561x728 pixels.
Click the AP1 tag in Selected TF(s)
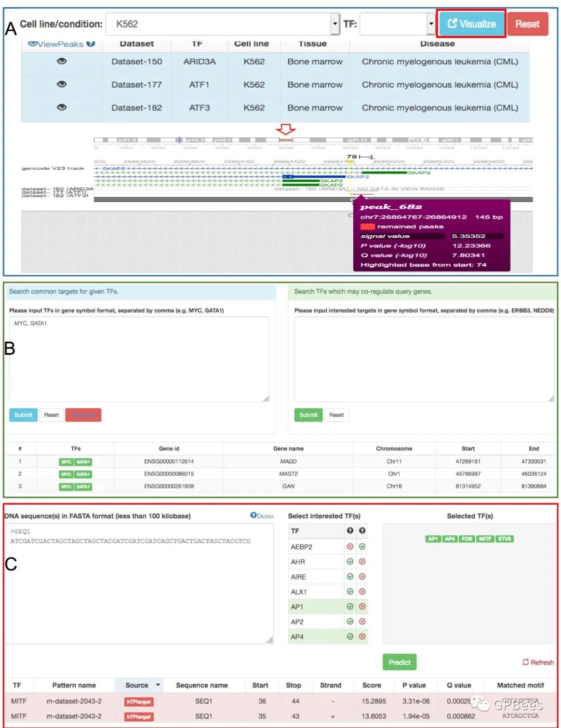click(433, 539)
